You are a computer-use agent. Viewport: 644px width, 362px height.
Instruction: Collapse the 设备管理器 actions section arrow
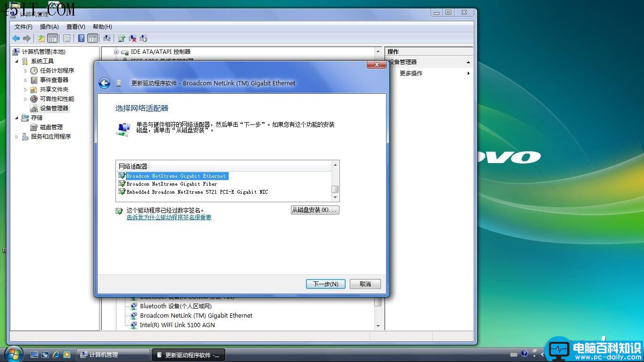[468, 62]
